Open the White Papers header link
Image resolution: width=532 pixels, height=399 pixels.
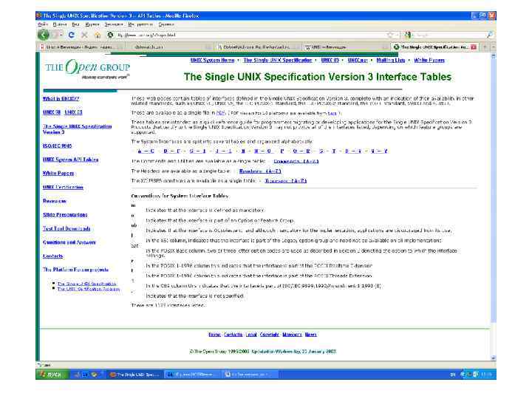click(429, 60)
